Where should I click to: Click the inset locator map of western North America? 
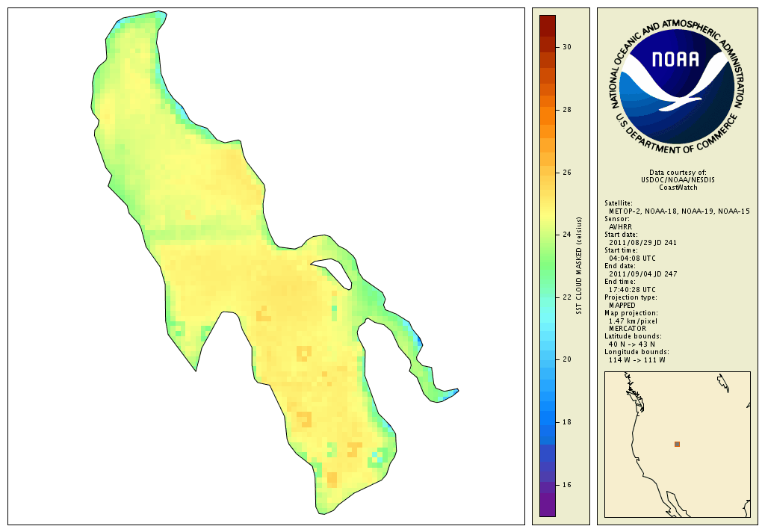tap(677, 444)
